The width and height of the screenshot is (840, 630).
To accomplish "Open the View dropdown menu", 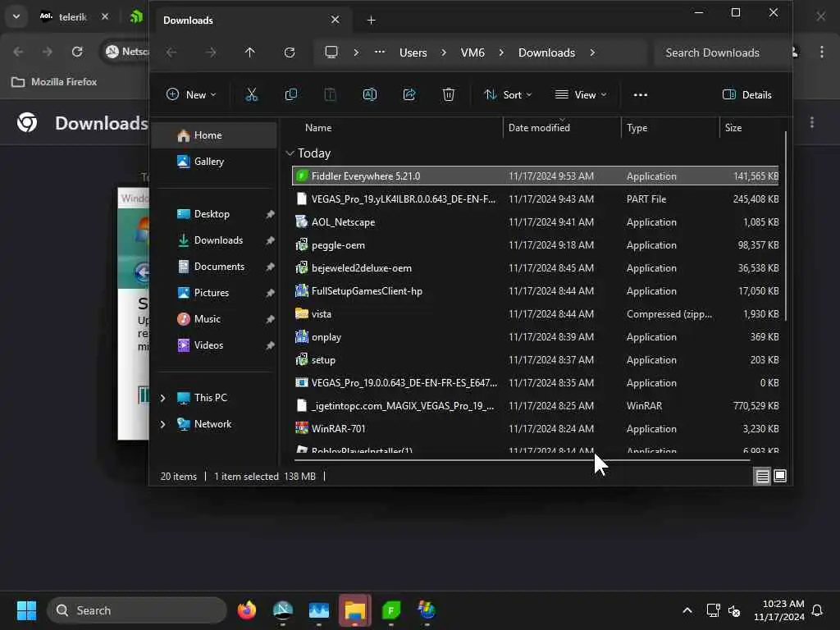I will (581, 95).
